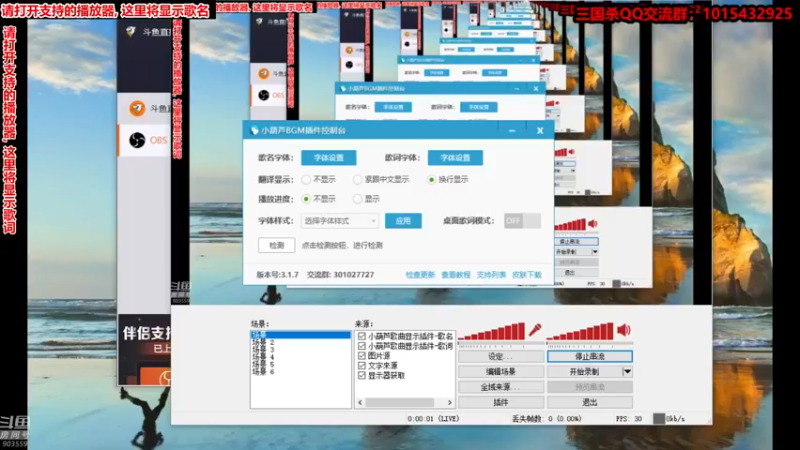This screenshot has height=450, width=800.
Task: Select 换行显示 translation option
Action: pos(431,180)
